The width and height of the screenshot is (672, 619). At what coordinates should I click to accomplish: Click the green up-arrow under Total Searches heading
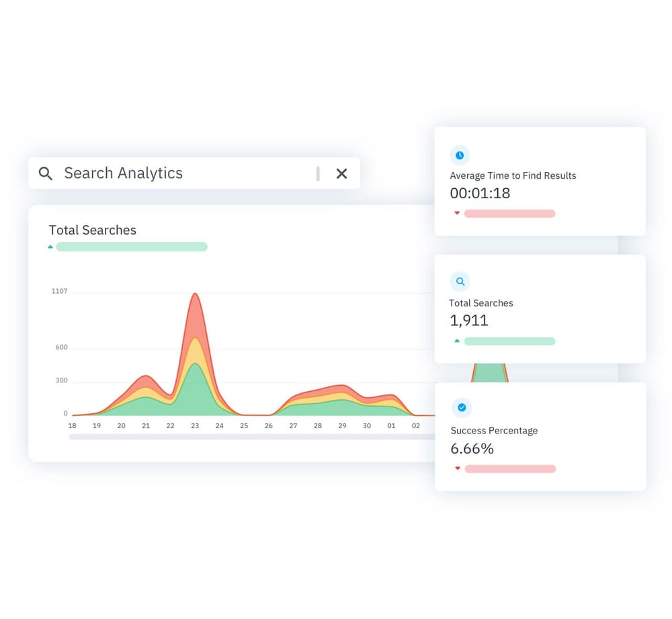point(50,247)
